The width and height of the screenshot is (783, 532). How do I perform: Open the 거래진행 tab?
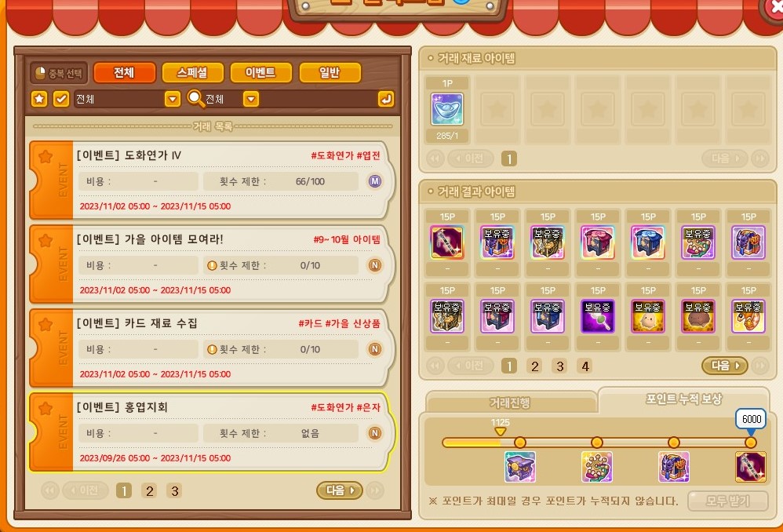pos(509,402)
